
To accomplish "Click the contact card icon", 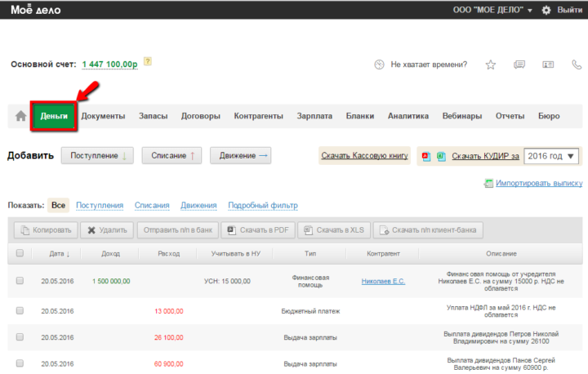I will pyautogui.click(x=547, y=65).
